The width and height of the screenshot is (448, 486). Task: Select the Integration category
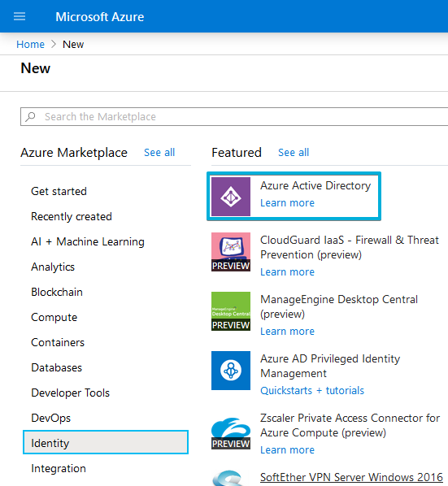pyautogui.click(x=59, y=468)
